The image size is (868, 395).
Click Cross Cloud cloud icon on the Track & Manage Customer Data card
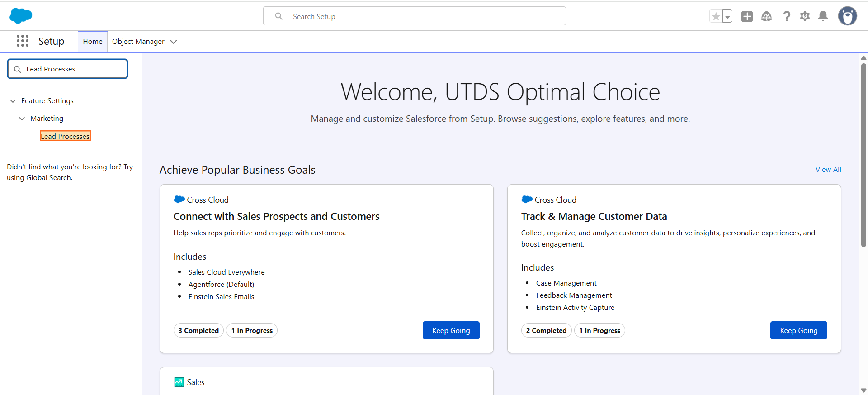pyautogui.click(x=527, y=199)
